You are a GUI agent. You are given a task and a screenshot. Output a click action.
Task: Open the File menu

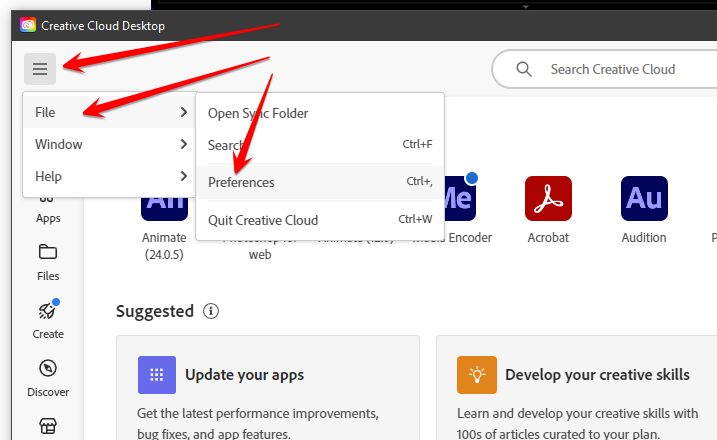point(109,112)
